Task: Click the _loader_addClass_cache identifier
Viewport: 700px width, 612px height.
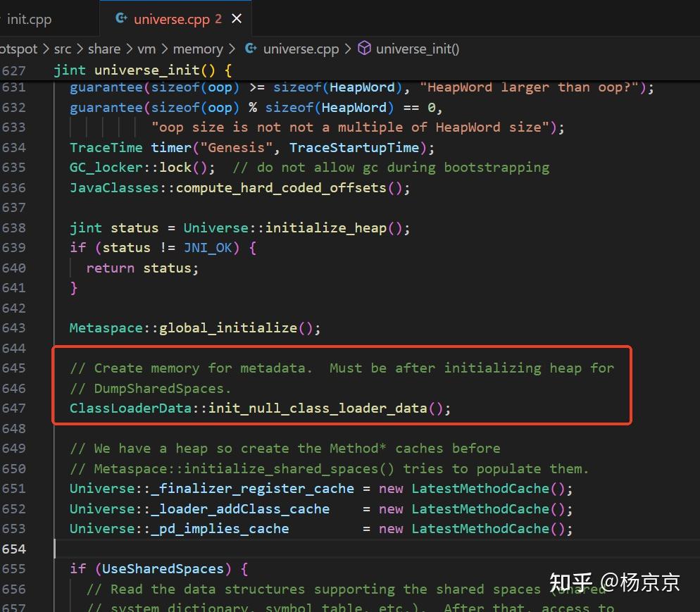Action: point(240,509)
